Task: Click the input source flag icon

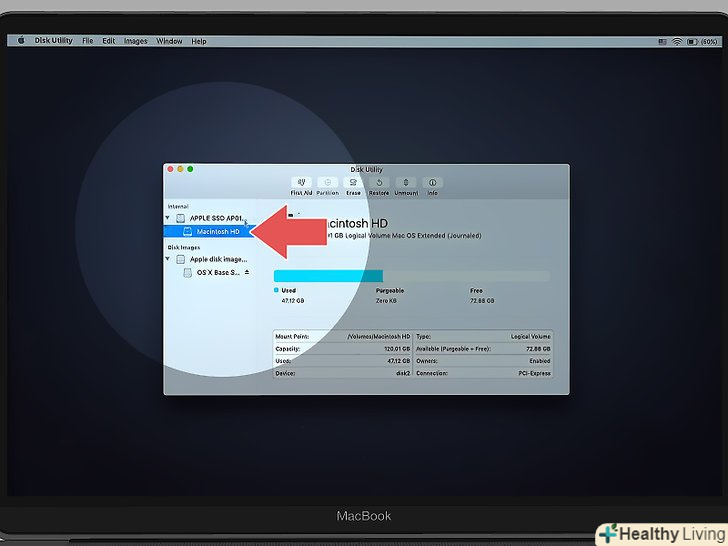Action: 663,42
